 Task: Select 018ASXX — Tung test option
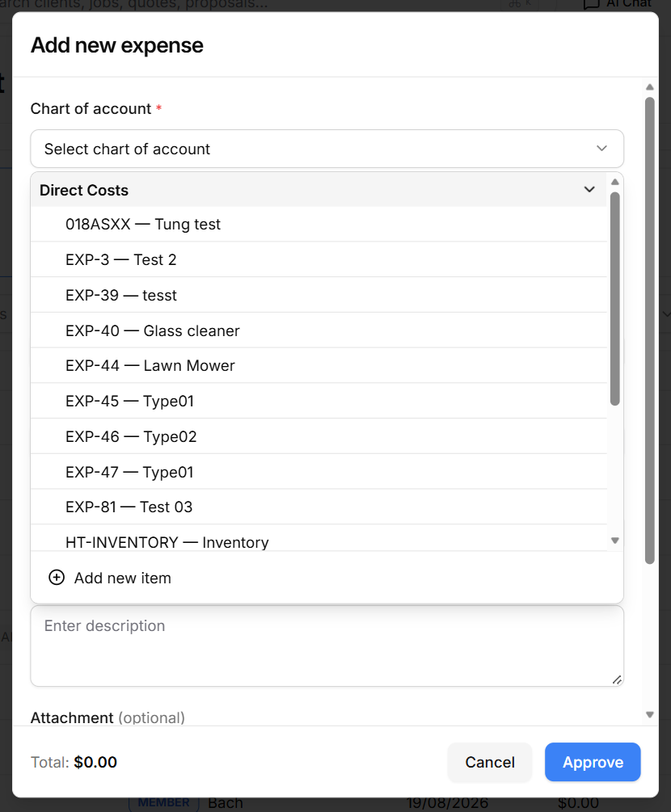(x=319, y=225)
